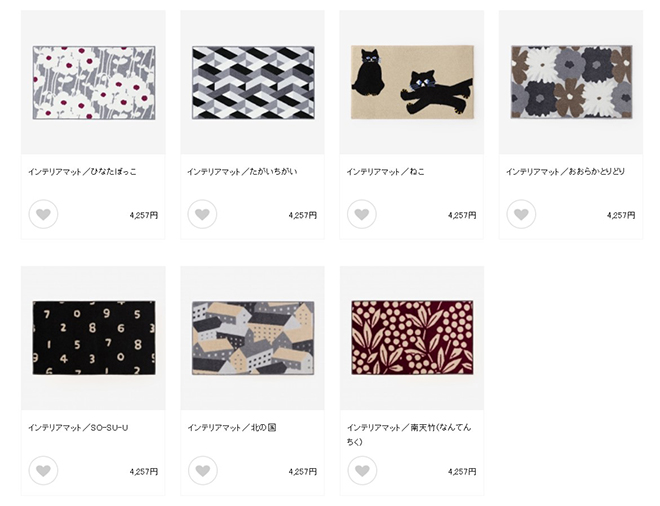The width and height of the screenshot is (660, 506).
Task: Click heart icon for 北の国 mat
Action: coord(202,470)
